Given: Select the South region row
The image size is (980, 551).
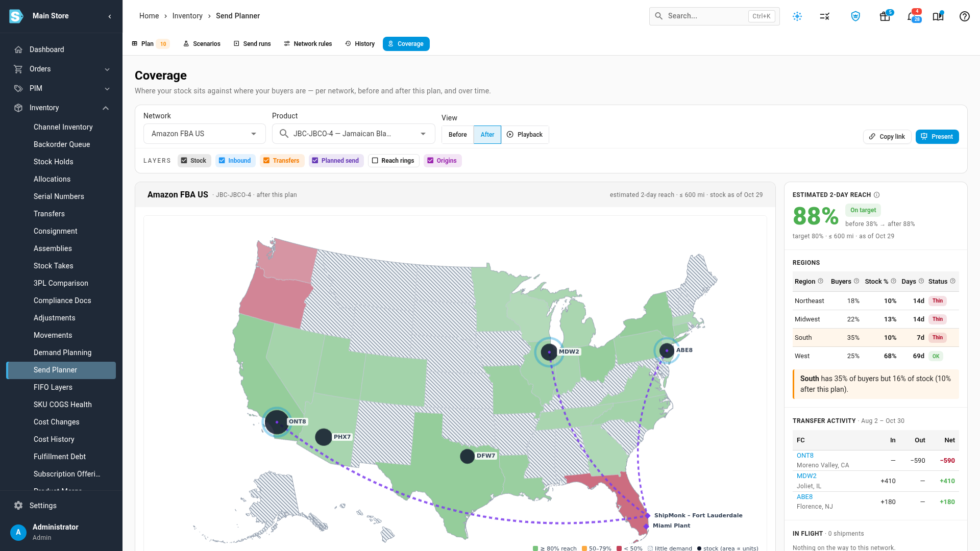Looking at the screenshot, I should click(876, 338).
